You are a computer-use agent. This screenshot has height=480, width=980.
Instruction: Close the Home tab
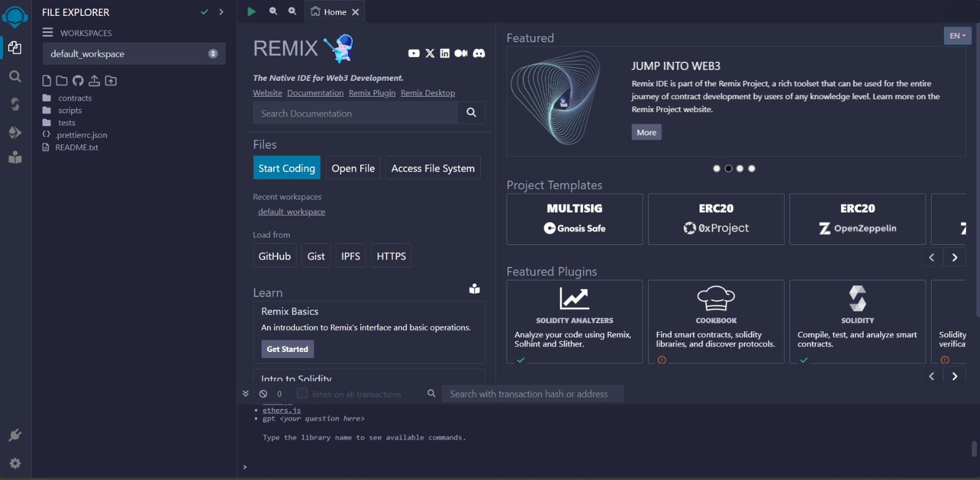pos(355,12)
